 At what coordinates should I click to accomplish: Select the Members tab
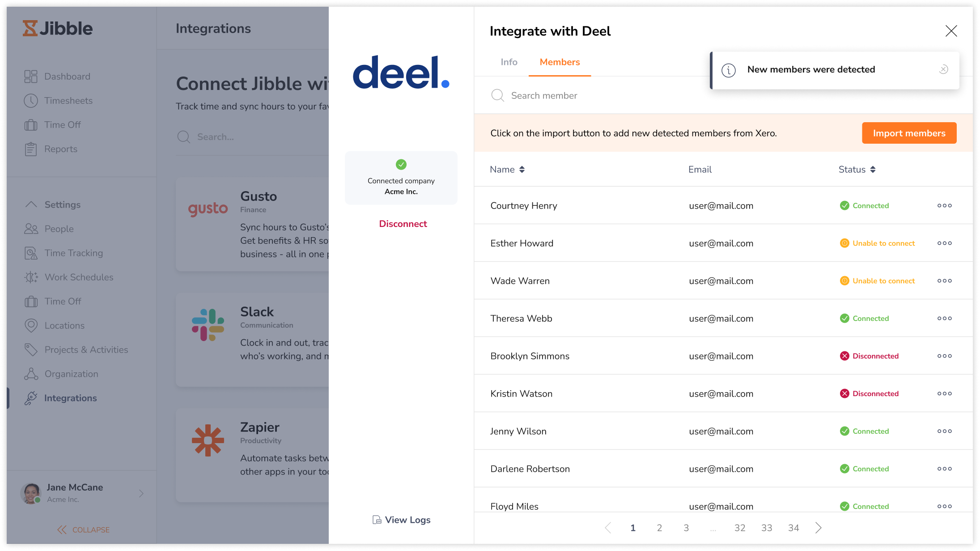[560, 62]
